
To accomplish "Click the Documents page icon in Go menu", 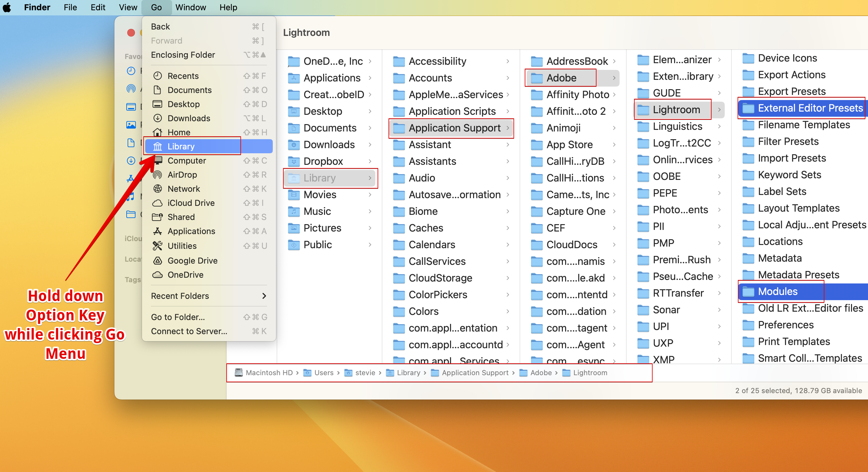I will pos(157,90).
